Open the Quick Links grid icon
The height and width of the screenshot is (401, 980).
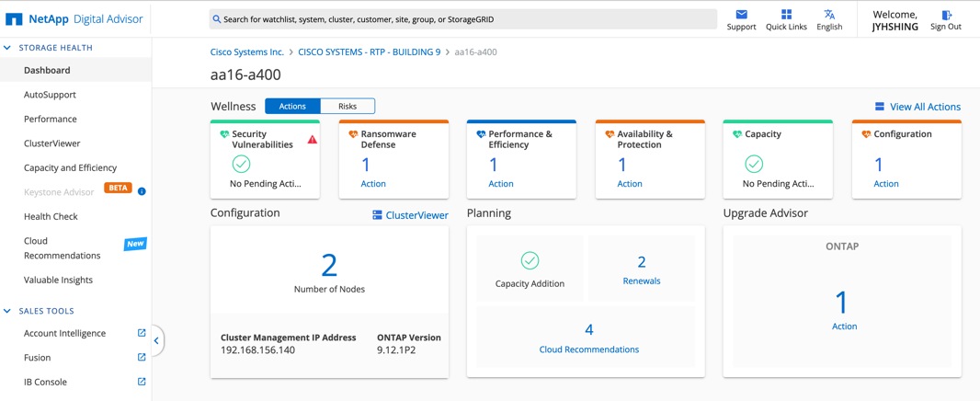[786, 15]
